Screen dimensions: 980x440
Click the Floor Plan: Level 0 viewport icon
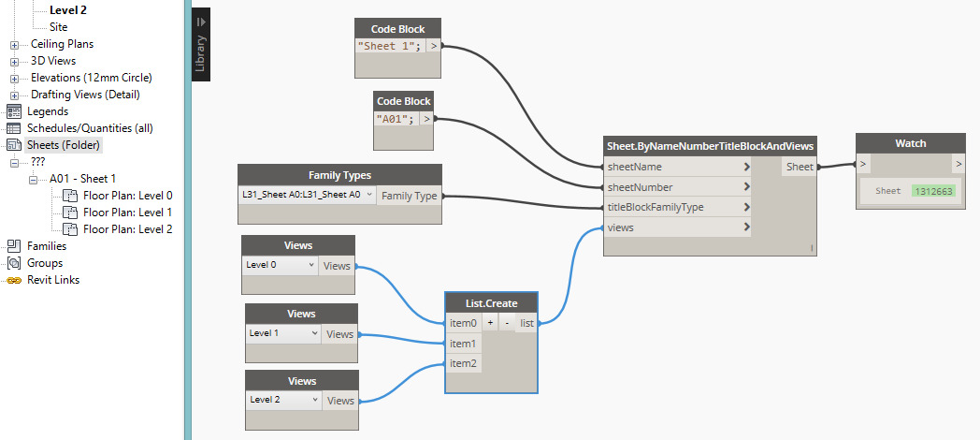pos(70,196)
